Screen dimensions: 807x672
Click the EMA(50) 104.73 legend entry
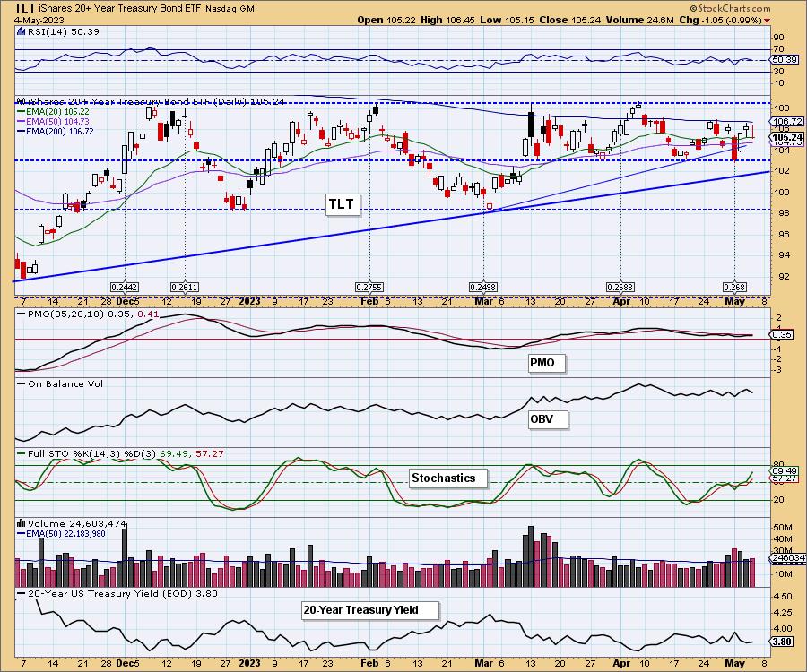pos(53,121)
